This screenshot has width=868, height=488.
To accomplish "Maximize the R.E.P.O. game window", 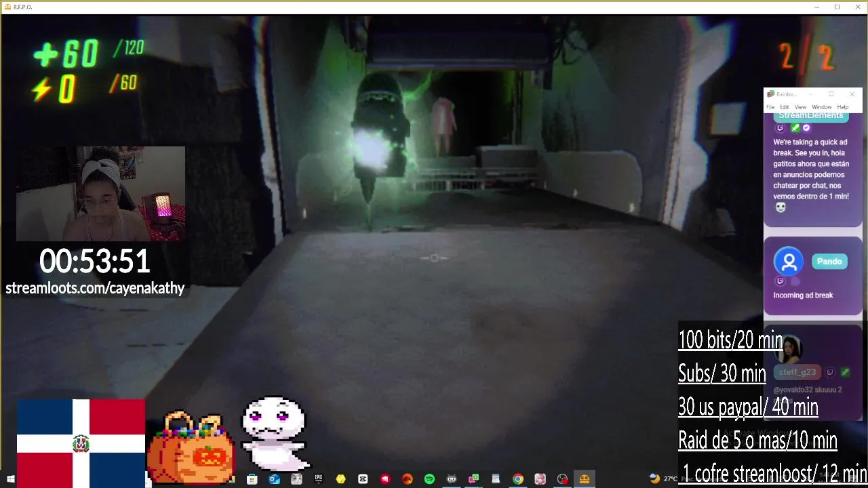I will [x=837, y=7].
